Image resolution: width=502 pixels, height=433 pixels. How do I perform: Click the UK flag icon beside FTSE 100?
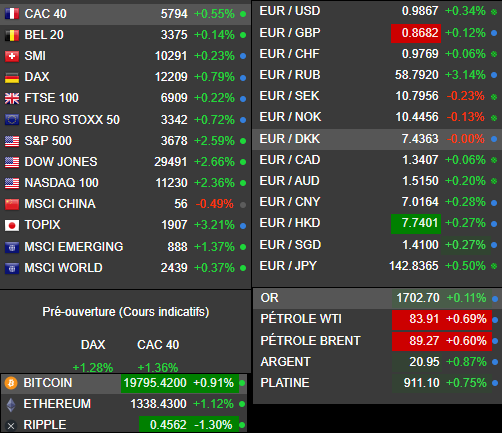[x=12, y=98]
